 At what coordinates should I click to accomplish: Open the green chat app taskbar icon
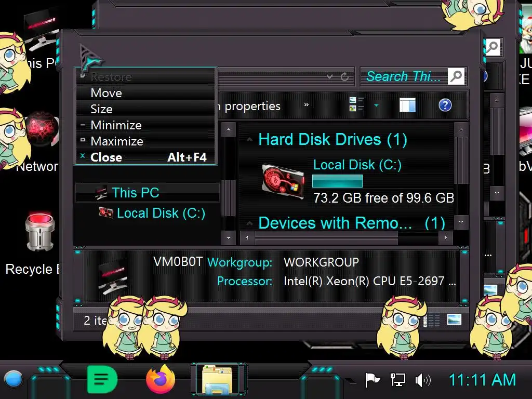102,379
